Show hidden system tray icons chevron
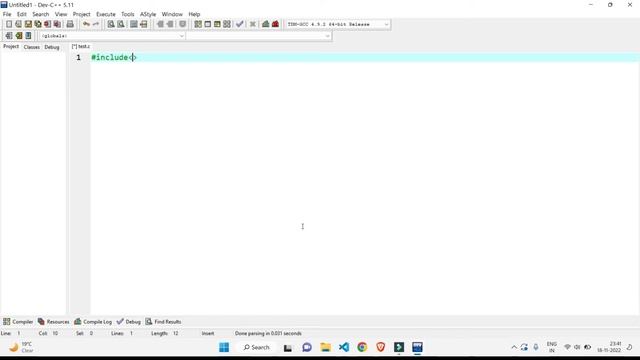The image size is (640, 360). pos(514,347)
